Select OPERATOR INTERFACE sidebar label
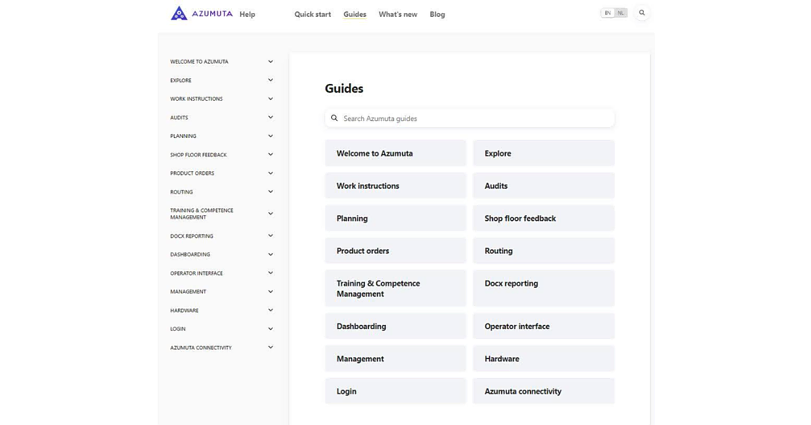 click(x=197, y=273)
